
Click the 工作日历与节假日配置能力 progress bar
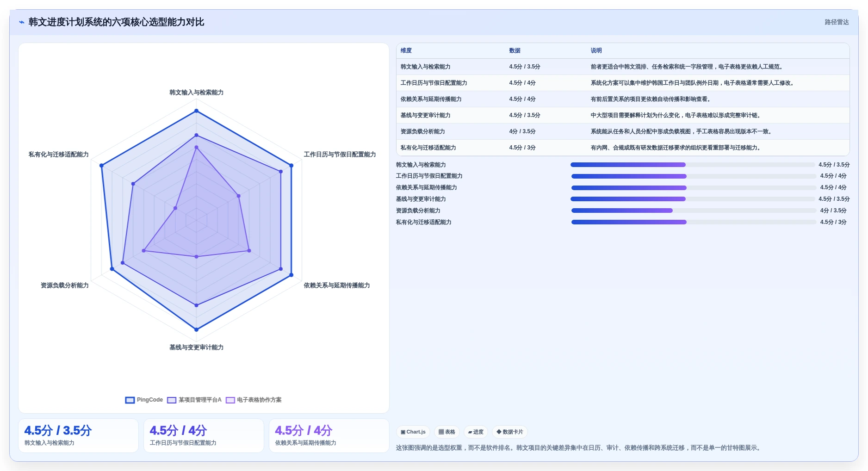[x=694, y=176]
